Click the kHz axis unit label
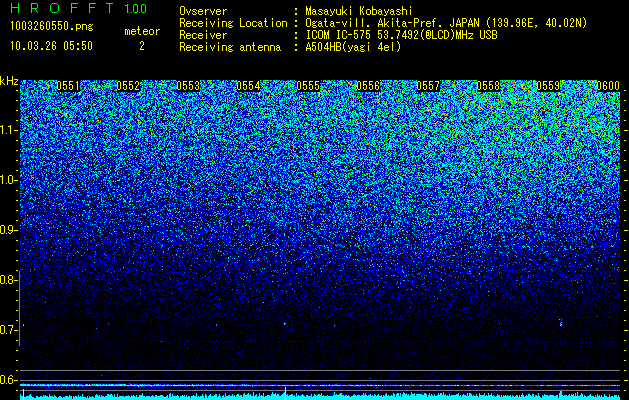Screen dimensions: 629x400 (x=9, y=81)
